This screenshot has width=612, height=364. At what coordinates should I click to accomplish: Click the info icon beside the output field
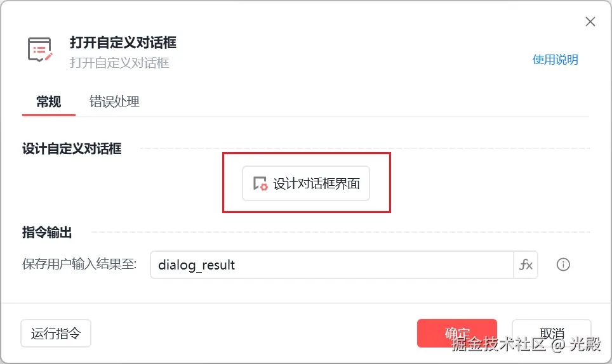563,264
